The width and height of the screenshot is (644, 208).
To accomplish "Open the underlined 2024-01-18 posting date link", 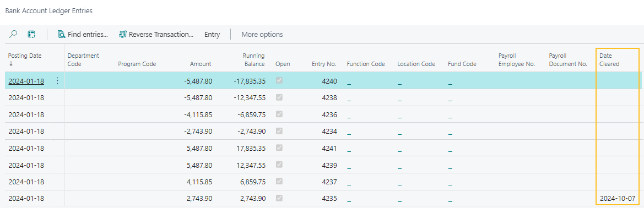I will tap(26, 81).
